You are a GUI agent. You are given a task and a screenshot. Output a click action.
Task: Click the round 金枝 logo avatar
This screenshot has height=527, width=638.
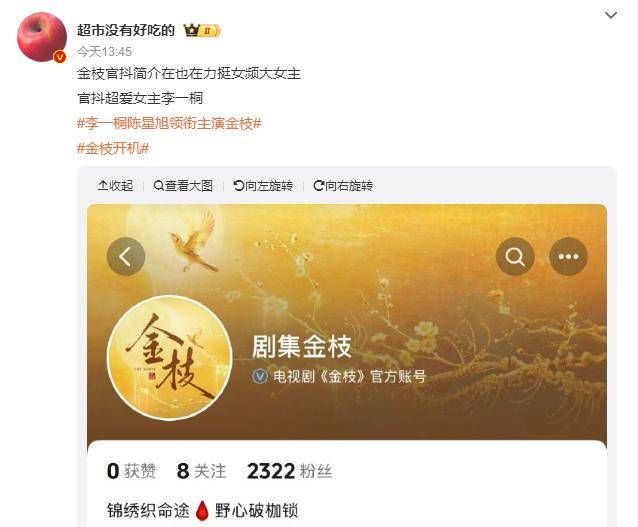coord(169,358)
